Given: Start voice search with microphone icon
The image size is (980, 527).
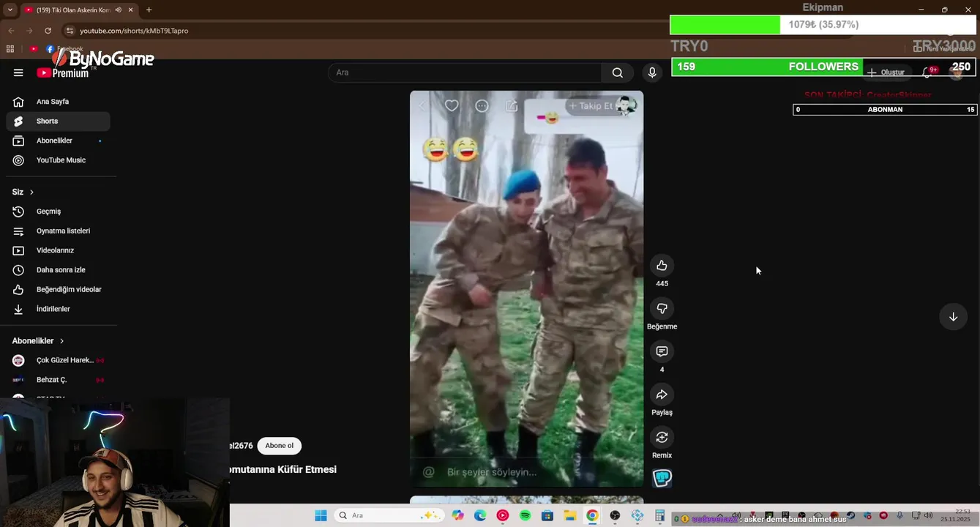Looking at the screenshot, I should point(652,72).
